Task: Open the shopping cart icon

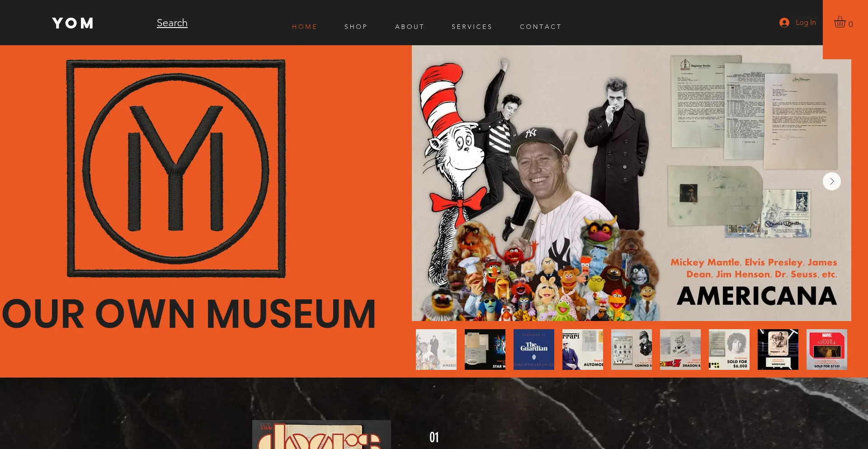Action: click(840, 22)
